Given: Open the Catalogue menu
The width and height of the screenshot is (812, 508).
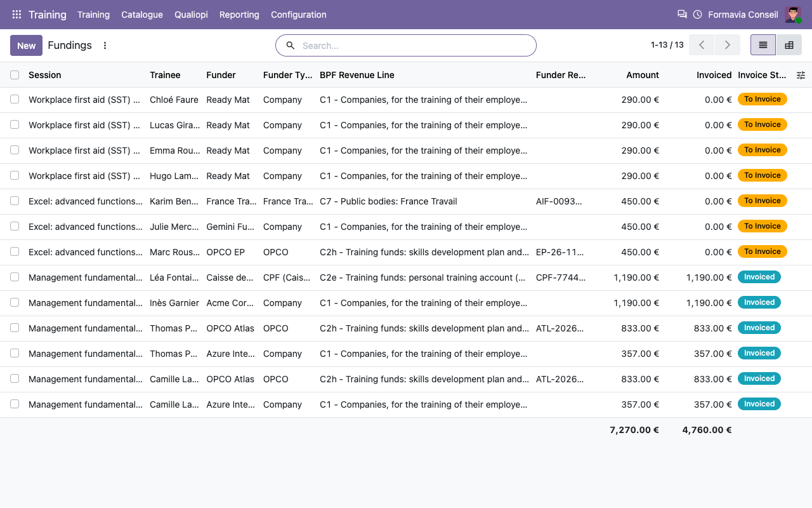Looking at the screenshot, I should click(142, 15).
